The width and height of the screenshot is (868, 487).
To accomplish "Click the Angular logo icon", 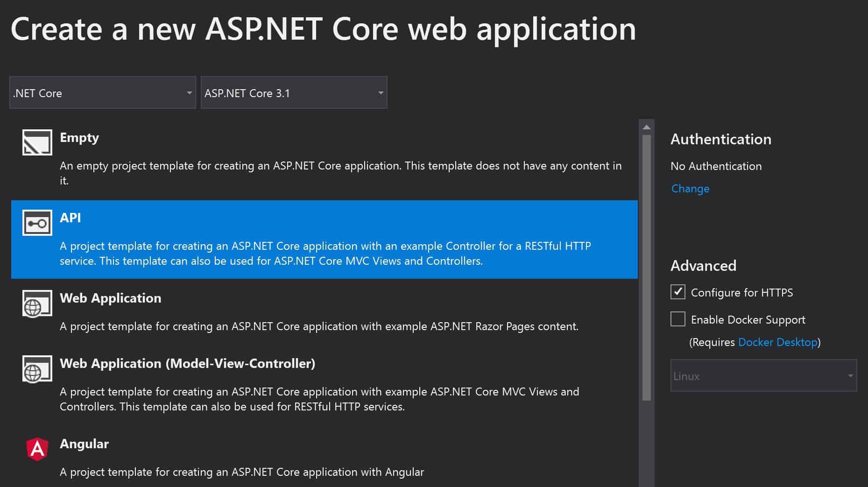I will pyautogui.click(x=37, y=449).
